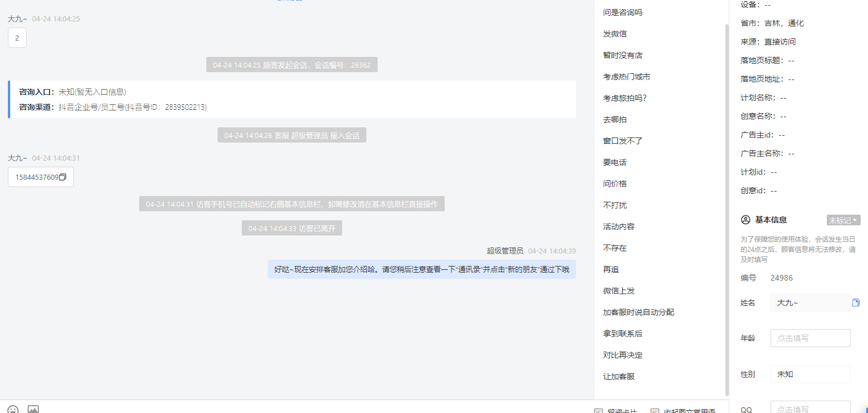The height and width of the screenshot is (413, 868).
Task: Choose quick reply 微信上发
Action: coord(619,291)
